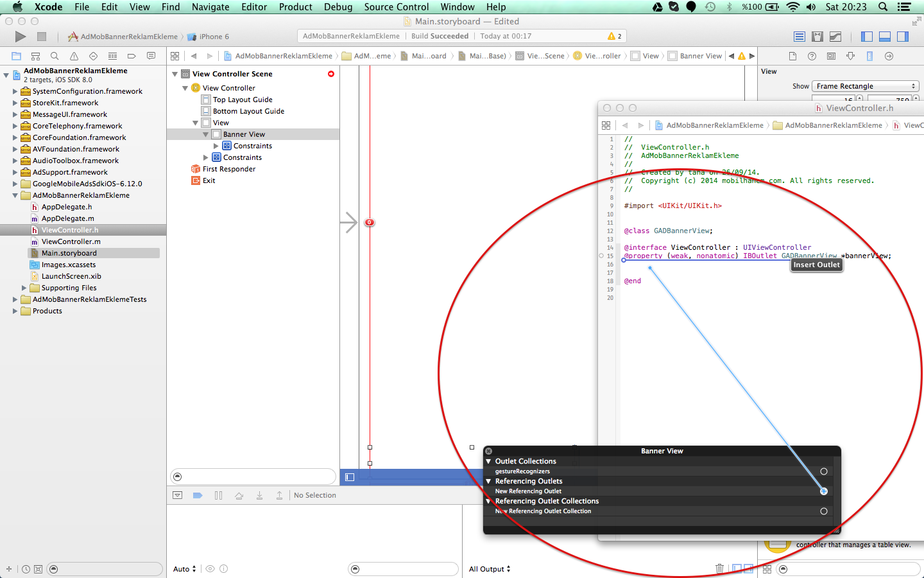This screenshot has height=578, width=924.
Task: Show recently modified files filter clock icon
Action: pos(26,569)
